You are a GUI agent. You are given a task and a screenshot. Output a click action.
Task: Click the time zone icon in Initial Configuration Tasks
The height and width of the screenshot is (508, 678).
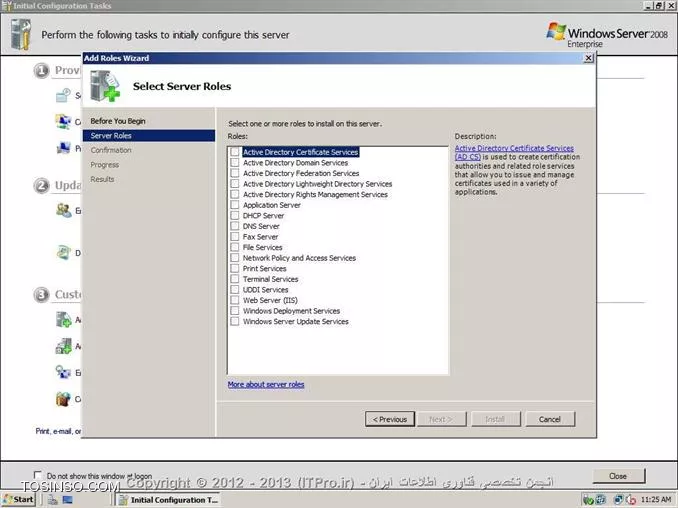pos(63,95)
